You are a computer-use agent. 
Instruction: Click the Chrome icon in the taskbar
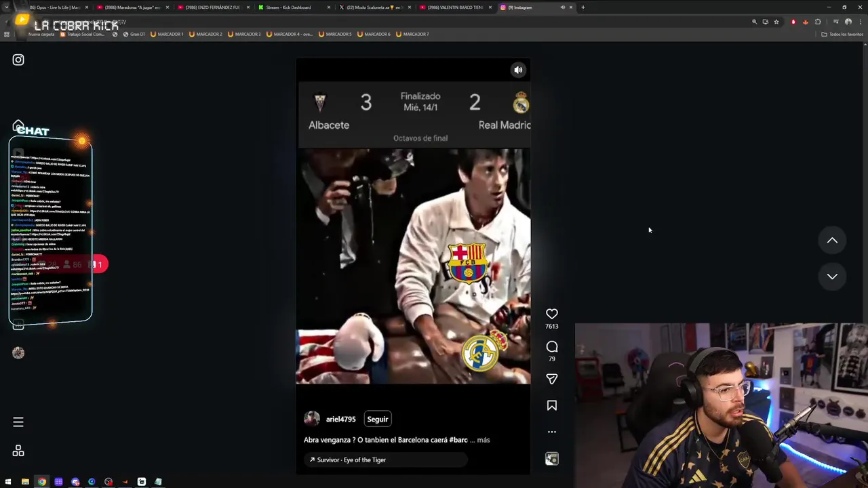tap(42, 482)
